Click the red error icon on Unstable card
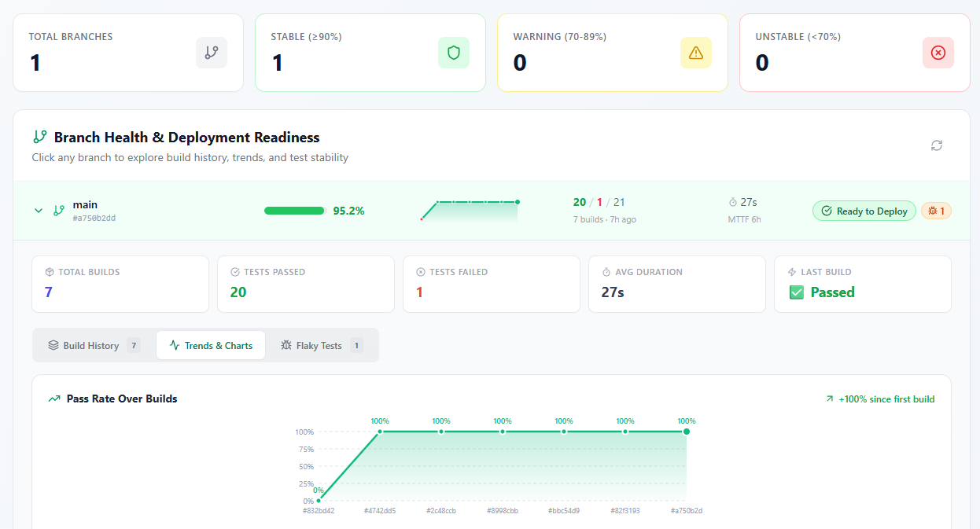Image resolution: width=980 pixels, height=529 pixels. point(938,52)
